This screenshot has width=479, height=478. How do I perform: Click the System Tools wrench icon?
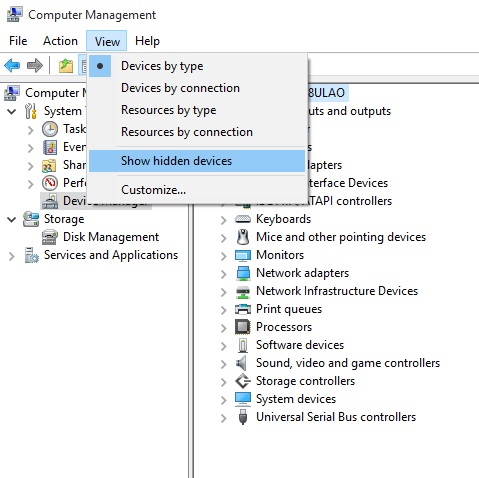(31, 111)
